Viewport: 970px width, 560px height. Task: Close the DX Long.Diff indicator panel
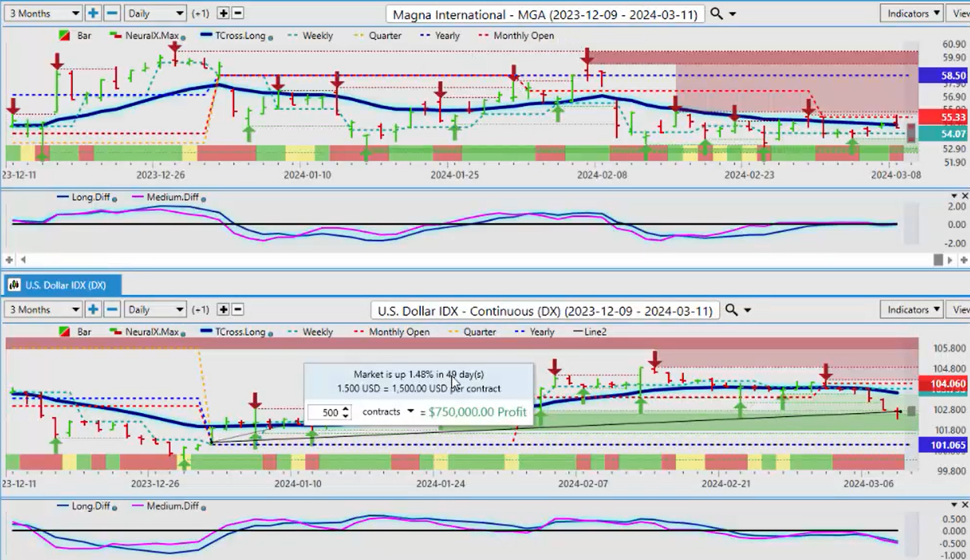pos(965,505)
